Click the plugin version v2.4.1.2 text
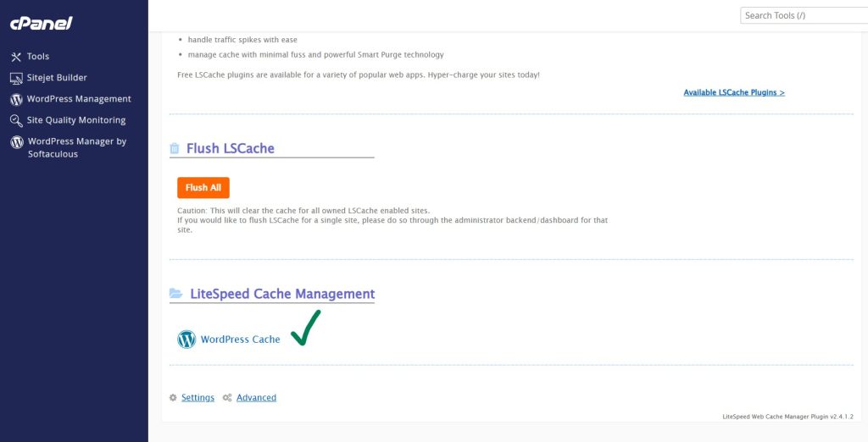 pyautogui.click(x=787, y=417)
